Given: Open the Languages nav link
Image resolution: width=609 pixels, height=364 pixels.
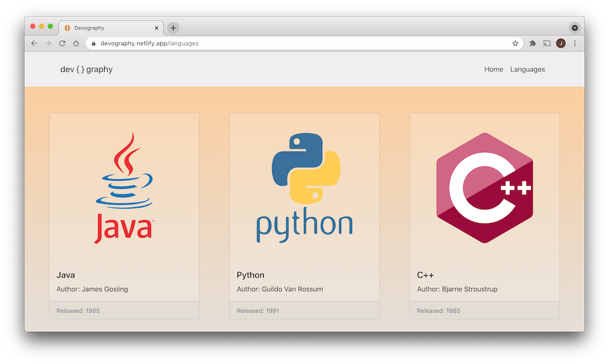Looking at the screenshot, I should tap(527, 69).
